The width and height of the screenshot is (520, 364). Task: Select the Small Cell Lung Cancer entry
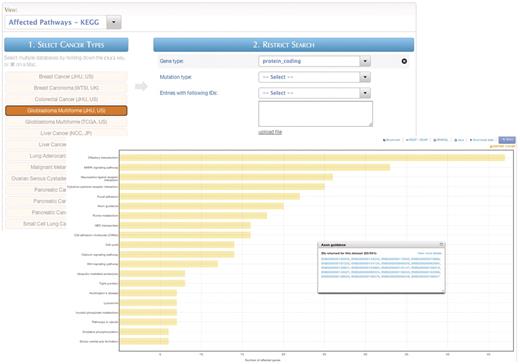(36, 224)
